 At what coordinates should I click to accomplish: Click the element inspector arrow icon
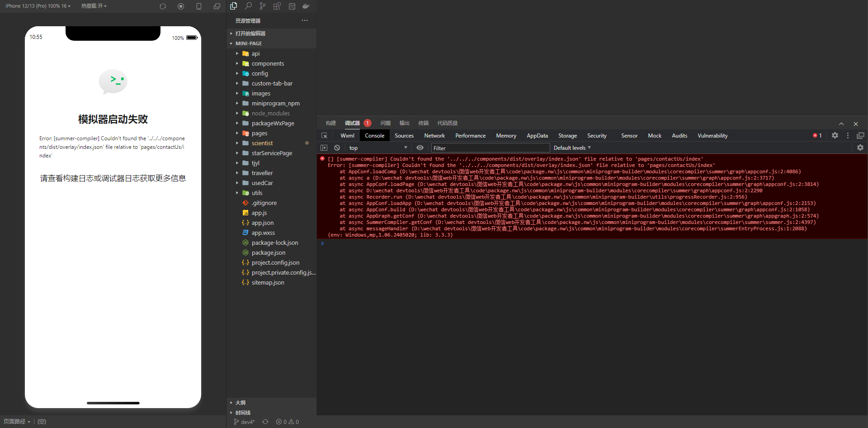[x=324, y=136]
